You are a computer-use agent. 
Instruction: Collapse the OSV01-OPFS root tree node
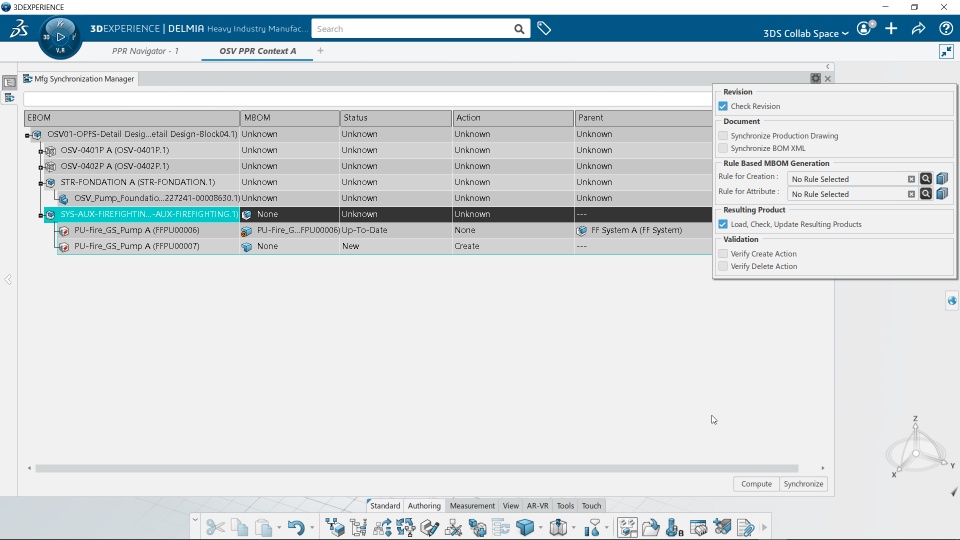tap(28, 135)
